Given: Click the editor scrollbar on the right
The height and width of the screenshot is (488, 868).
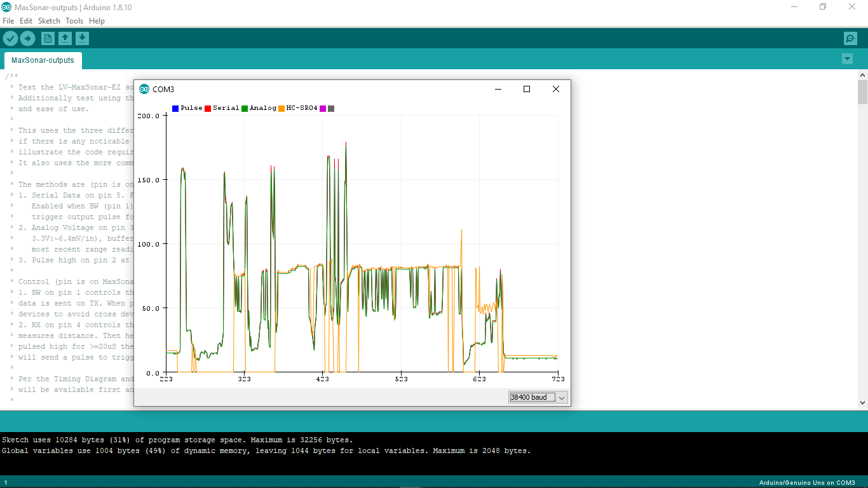Looking at the screenshot, I should tap(862, 92).
